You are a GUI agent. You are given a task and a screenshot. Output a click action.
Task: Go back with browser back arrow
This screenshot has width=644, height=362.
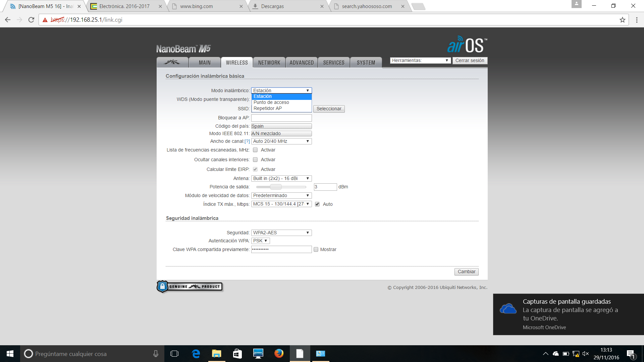[x=8, y=20]
